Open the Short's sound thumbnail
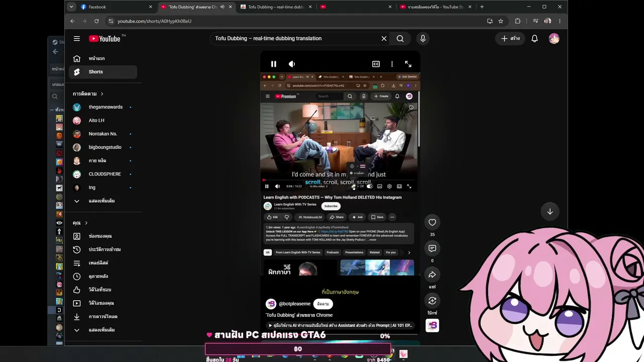644x362 pixels. 432,326
